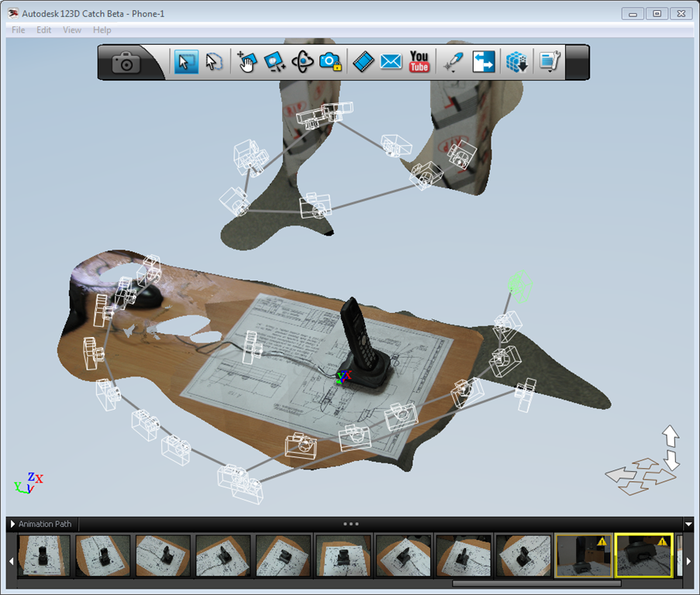Activate the Zoom magnifier tool
This screenshot has width=700, height=595.
pos(274,61)
